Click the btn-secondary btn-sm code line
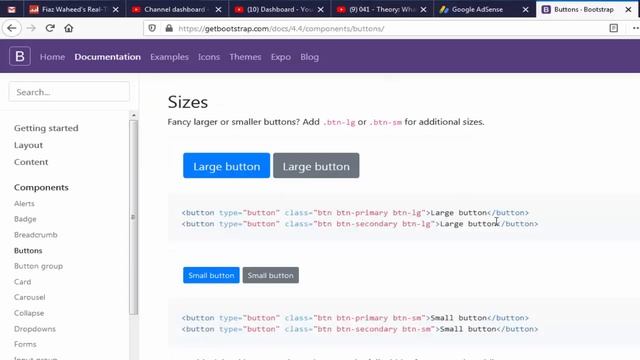Screen dimensions: 640x360 click(x=360, y=329)
